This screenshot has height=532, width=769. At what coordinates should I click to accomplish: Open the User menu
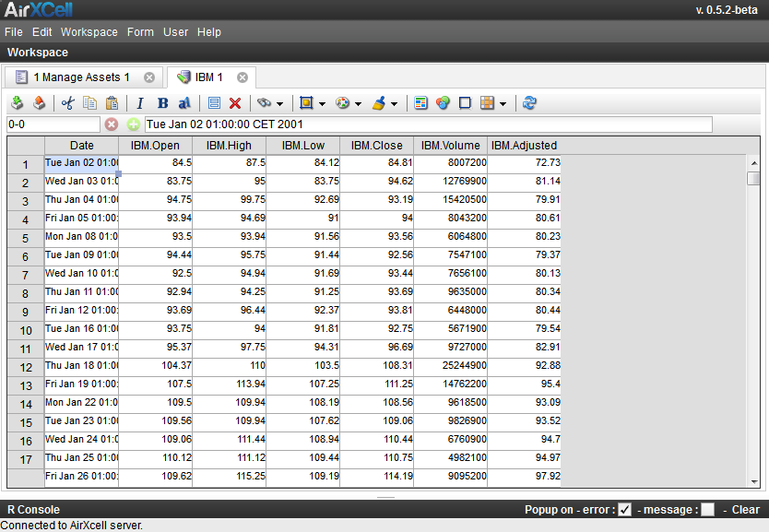point(175,32)
